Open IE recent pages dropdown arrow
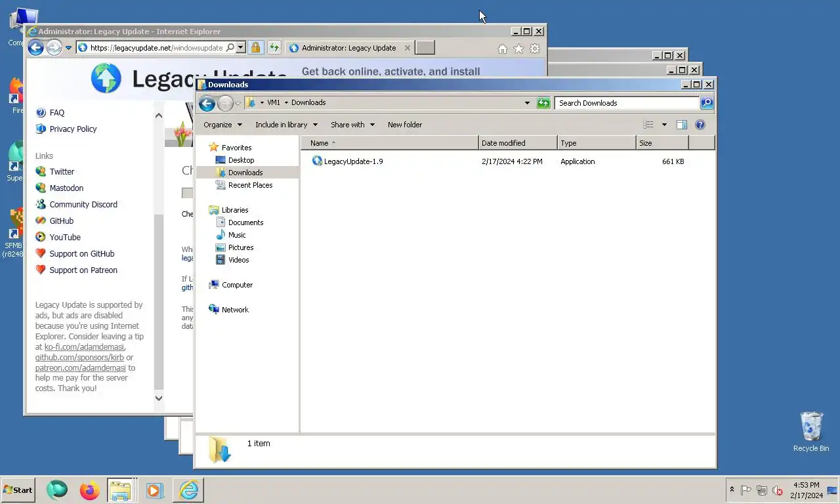The width and height of the screenshot is (840, 504). 68,48
